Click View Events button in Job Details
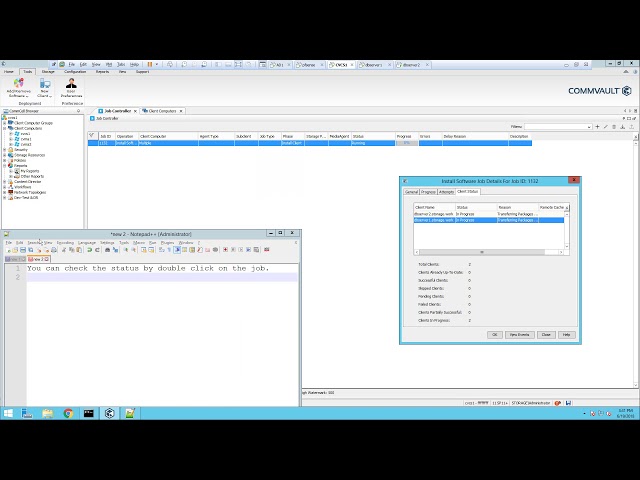Viewport: 640px width, 480px height. point(520,335)
